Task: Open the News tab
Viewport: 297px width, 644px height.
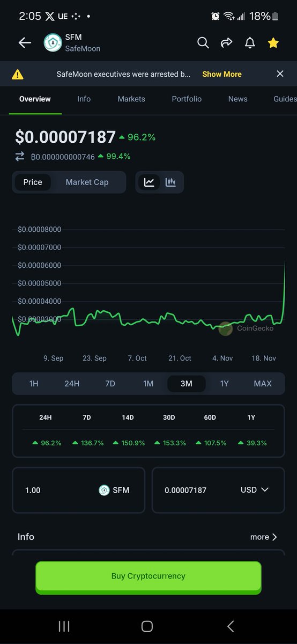Action: click(237, 99)
